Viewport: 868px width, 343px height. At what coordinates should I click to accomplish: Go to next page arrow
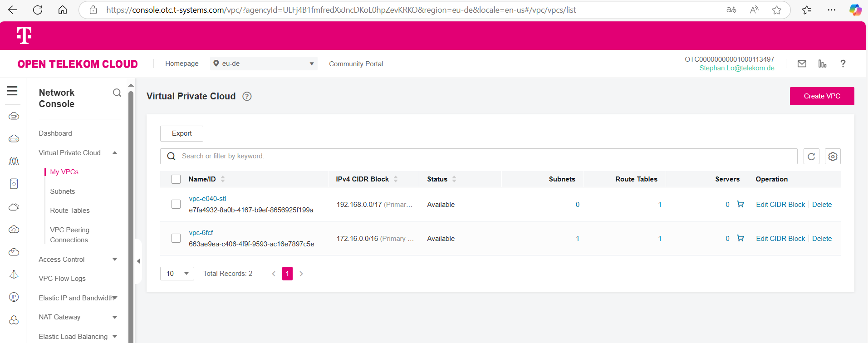click(301, 274)
